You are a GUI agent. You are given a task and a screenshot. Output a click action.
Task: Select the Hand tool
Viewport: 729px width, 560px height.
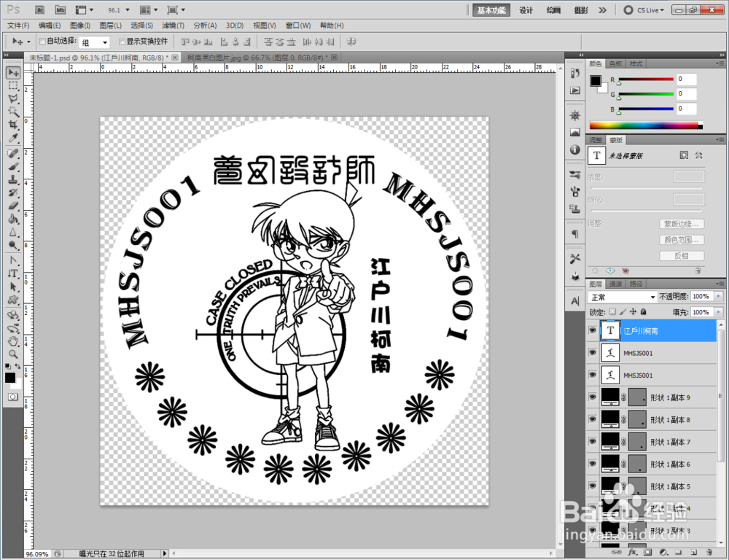click(13, 341)
